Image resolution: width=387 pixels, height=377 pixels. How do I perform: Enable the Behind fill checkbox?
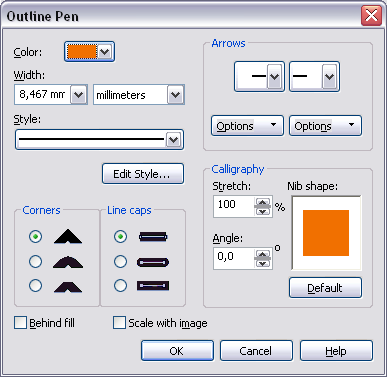(20, 323)
